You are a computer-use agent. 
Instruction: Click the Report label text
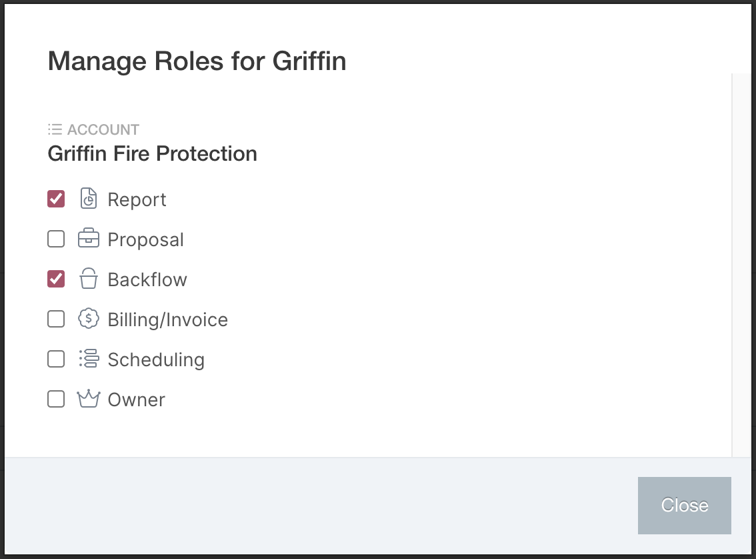[137, 199]
